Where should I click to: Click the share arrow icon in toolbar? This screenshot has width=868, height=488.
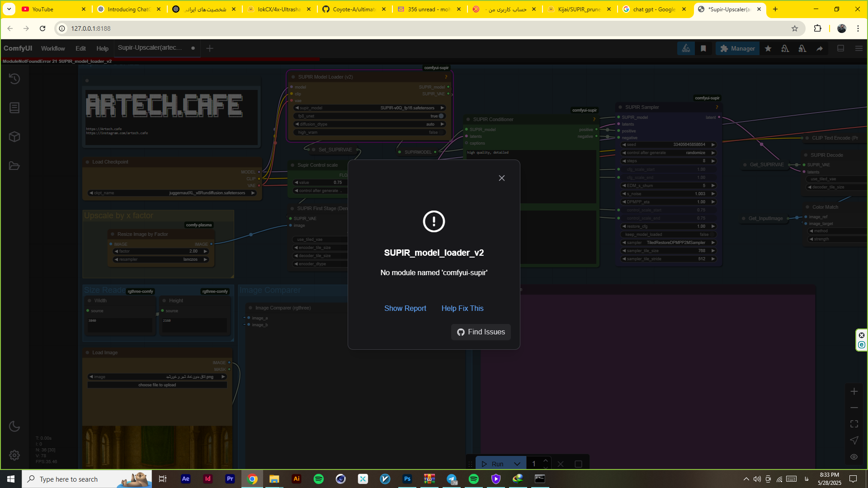coord(820,48)
